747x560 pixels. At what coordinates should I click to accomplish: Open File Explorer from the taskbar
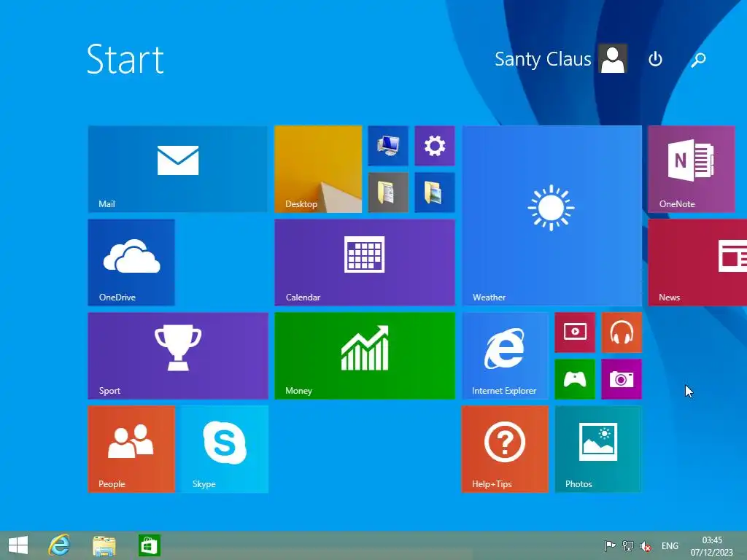pyautogui.click(x=104, y=545)
